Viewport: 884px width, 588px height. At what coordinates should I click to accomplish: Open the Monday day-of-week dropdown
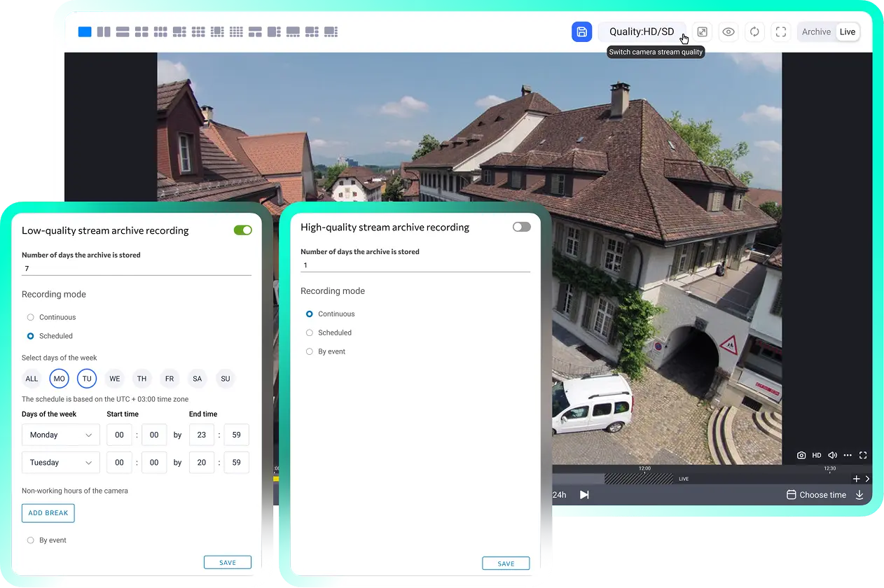(61, 435)
